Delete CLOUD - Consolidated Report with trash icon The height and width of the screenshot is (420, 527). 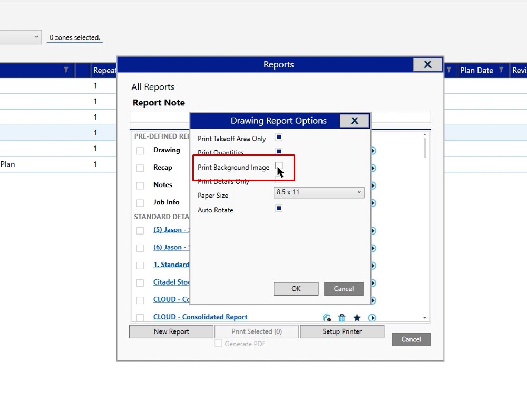[341, 318]
